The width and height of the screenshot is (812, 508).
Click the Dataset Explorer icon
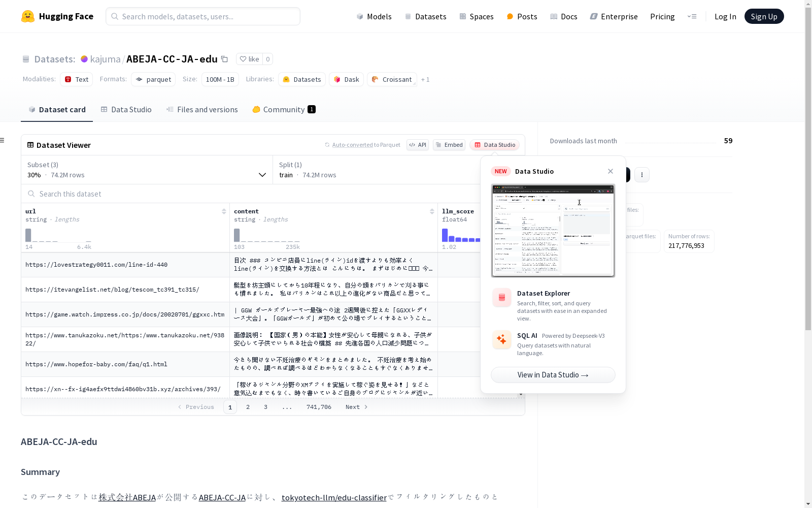502,298
